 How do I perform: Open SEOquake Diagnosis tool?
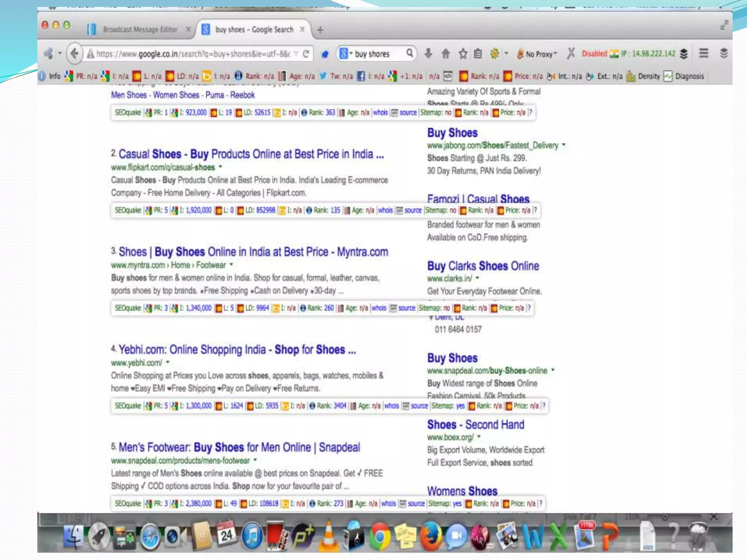point(685,76)
